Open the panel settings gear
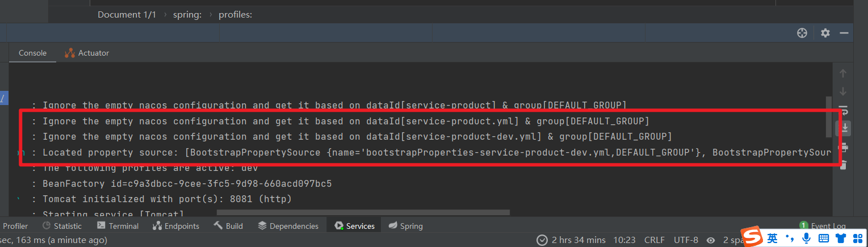This screenshot has width=868, height=247. (825, 33)
